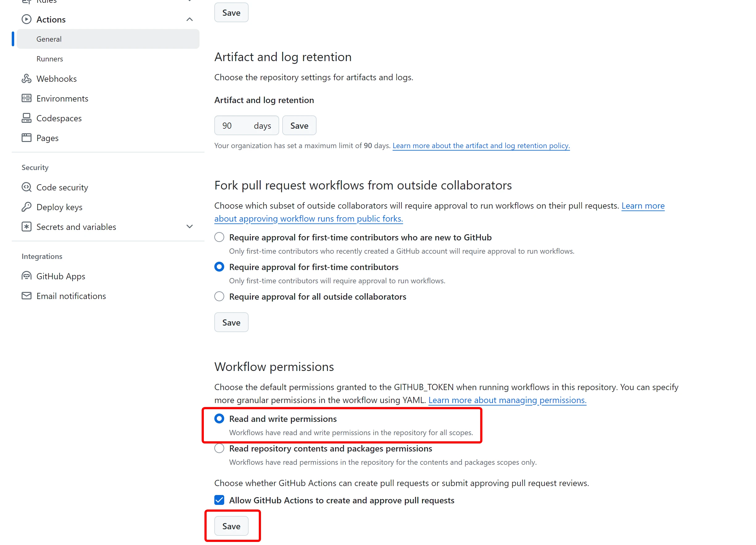Click the Code security shield icon
Image resolution: width=756 pixels, height=545 pixels.
26,187
